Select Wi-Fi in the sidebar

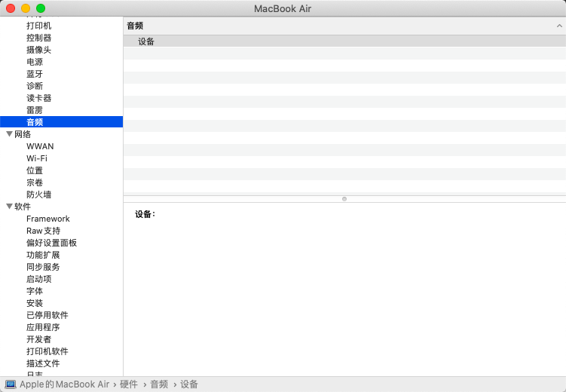[37, 158]
